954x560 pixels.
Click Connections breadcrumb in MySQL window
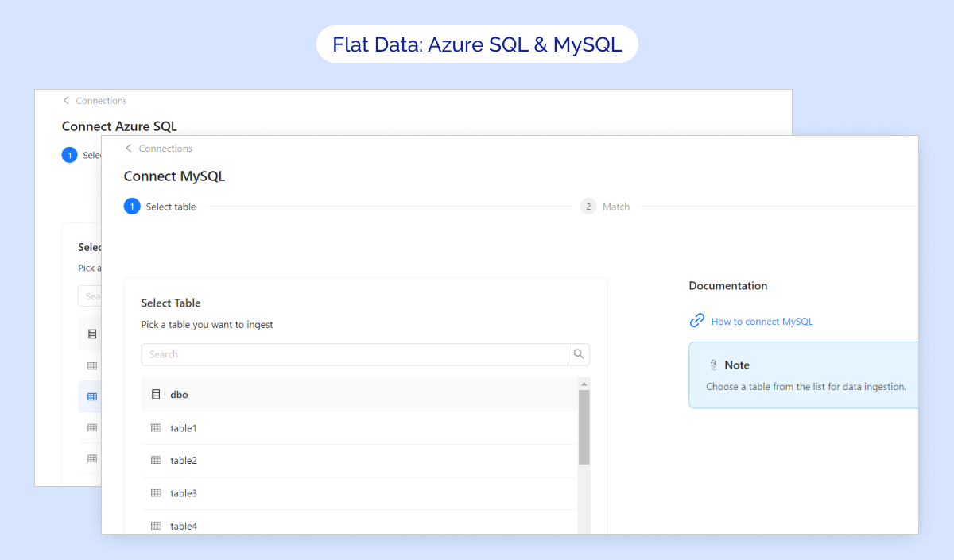pyautogui.click(x=165, y=149)
